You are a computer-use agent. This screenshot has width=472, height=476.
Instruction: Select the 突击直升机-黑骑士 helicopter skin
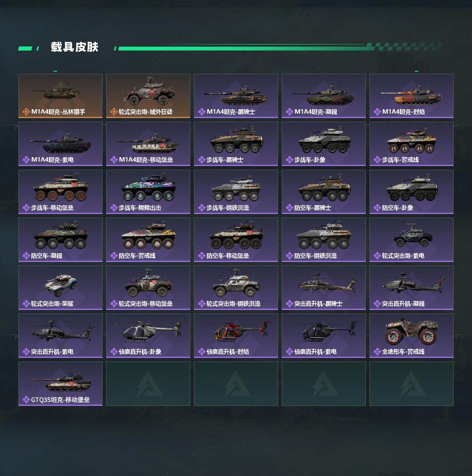tap(324, 288)
